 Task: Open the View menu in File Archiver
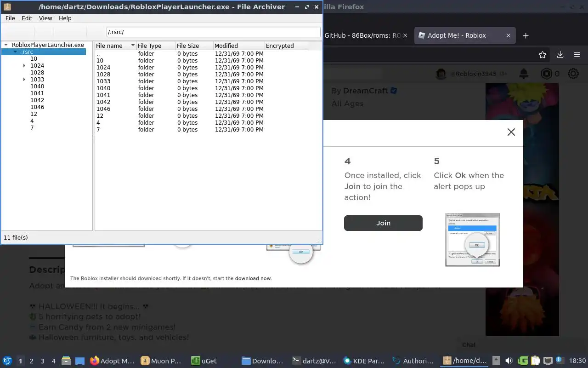coord(45,18)
